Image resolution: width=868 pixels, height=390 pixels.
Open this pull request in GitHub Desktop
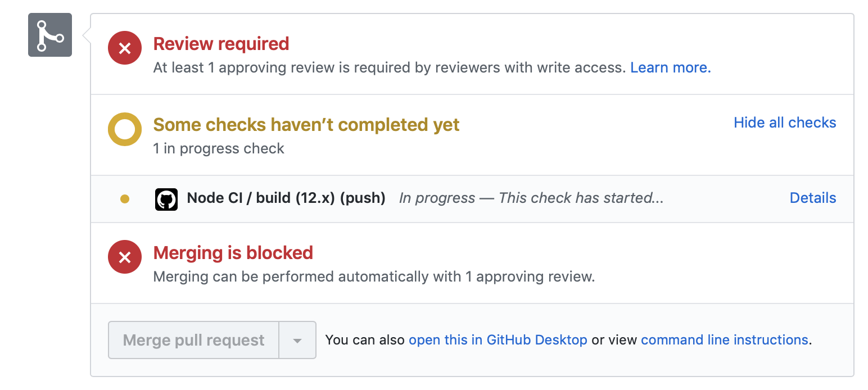coord(498,339)
